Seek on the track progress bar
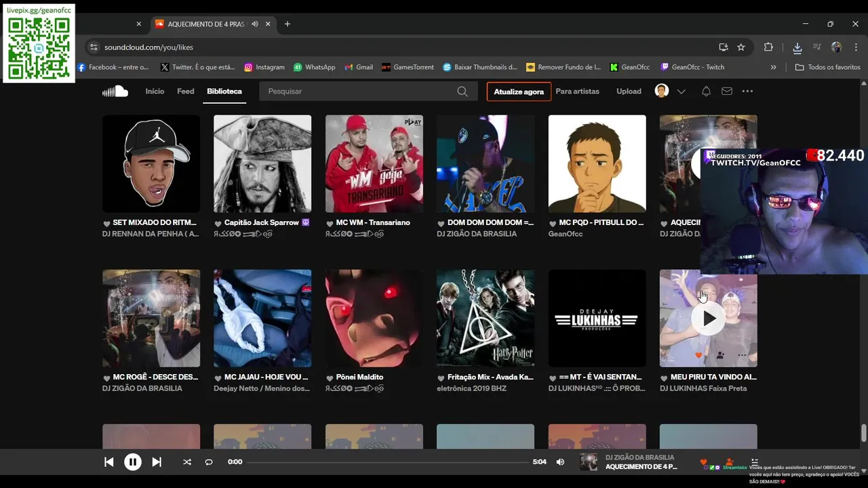Screen dimensions: 868x488 click(387, 462)
